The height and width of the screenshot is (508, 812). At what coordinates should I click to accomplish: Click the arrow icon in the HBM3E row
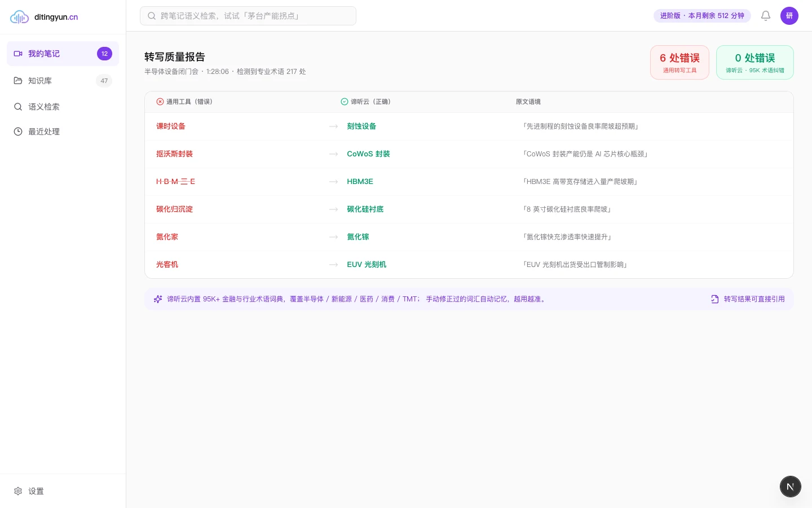click(x=334, y=182)
